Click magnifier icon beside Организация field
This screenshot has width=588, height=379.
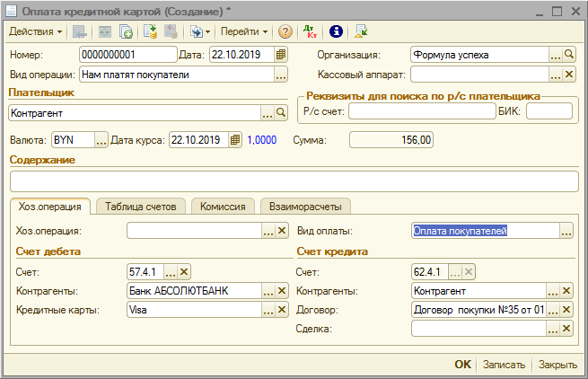coord(568,55)
